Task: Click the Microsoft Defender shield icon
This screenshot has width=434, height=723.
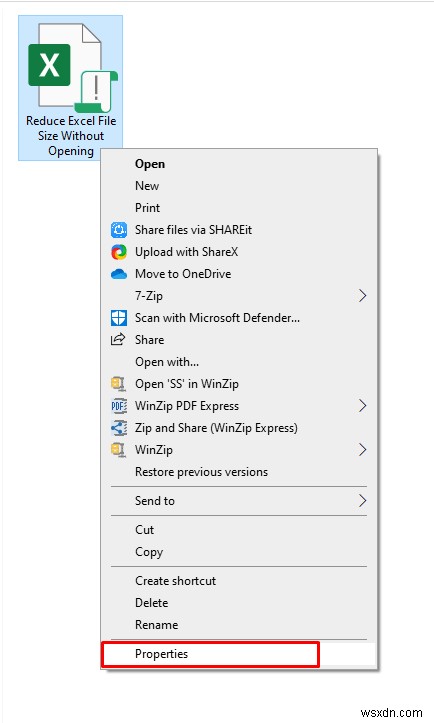Action: pos(119,318)
